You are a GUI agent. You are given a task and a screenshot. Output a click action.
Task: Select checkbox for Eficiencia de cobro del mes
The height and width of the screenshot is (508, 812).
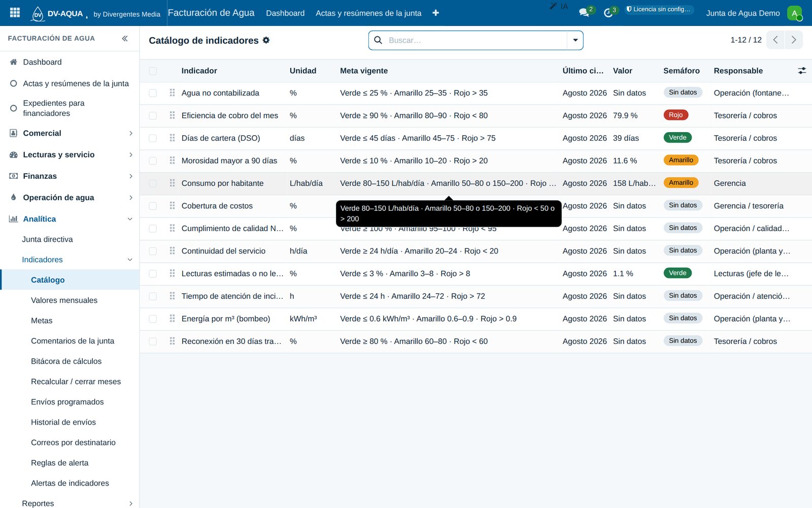(x=153, y=116)
